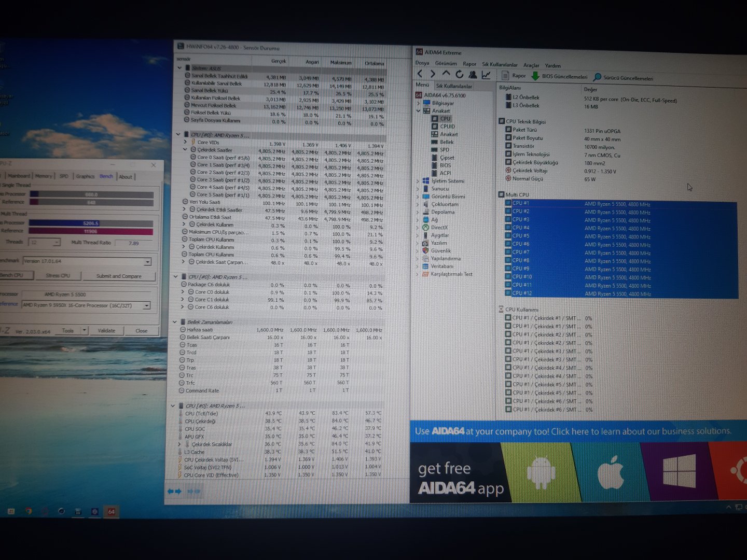Expand Çekirdek Sıcaklıklar in HWiNFO
747x560 pixels.
pyautogui.click(x=179, y=444)
